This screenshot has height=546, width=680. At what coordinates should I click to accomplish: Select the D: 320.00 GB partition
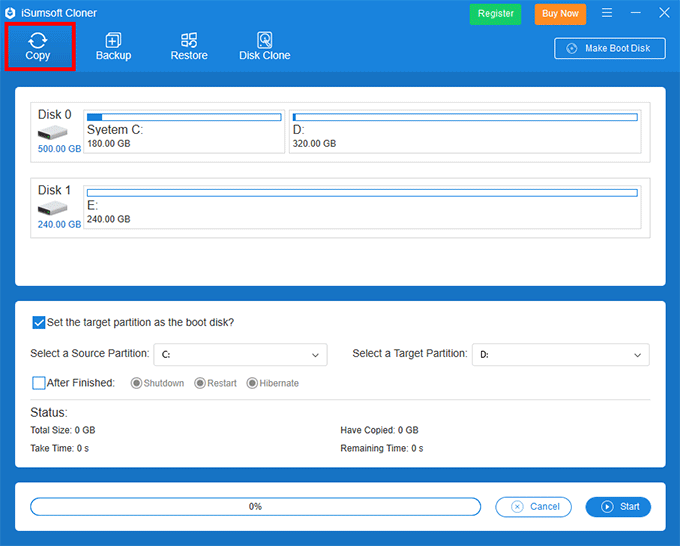pyautogui.click(x=465, y=131)
